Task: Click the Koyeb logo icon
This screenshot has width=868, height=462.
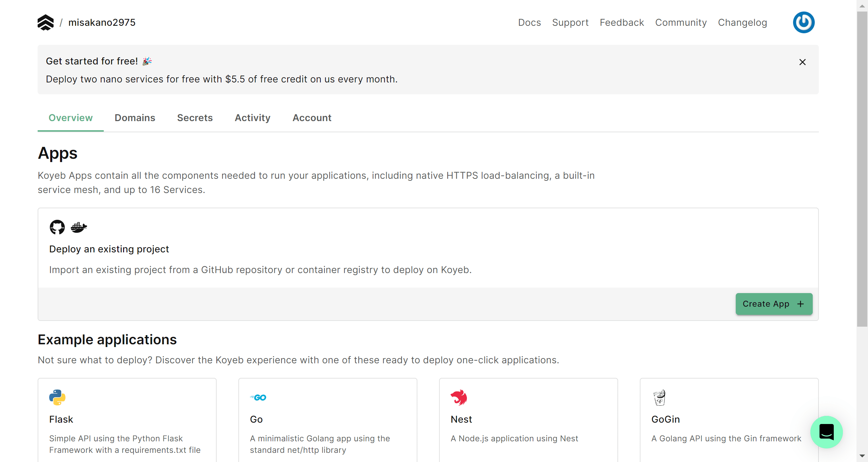Action: click(45, 22)
